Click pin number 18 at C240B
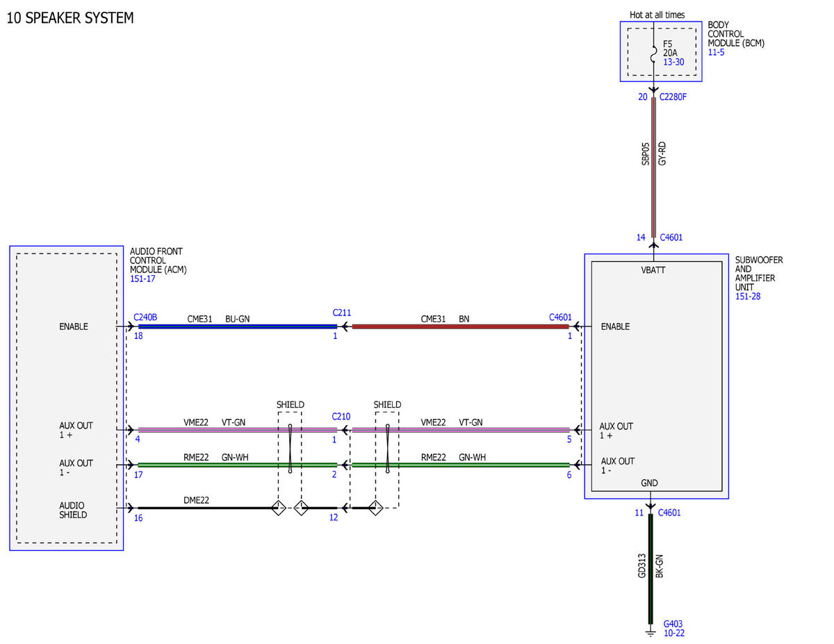 tap(138, 336)
